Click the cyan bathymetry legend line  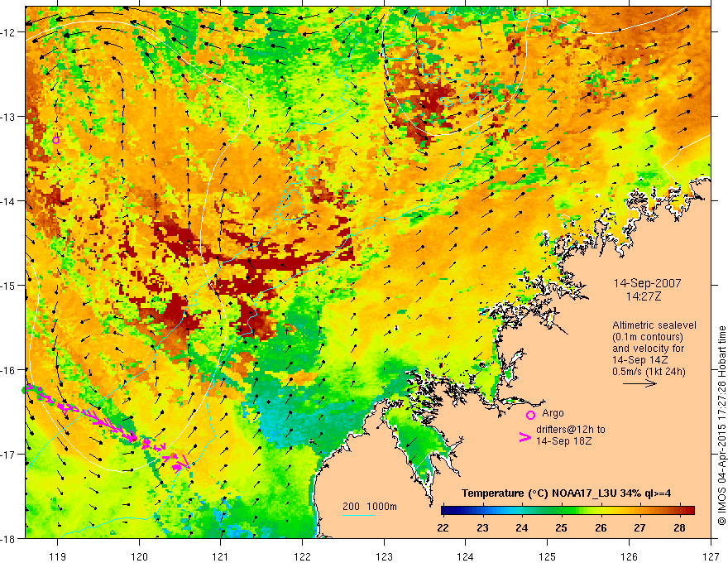click(x=359, y=515)
